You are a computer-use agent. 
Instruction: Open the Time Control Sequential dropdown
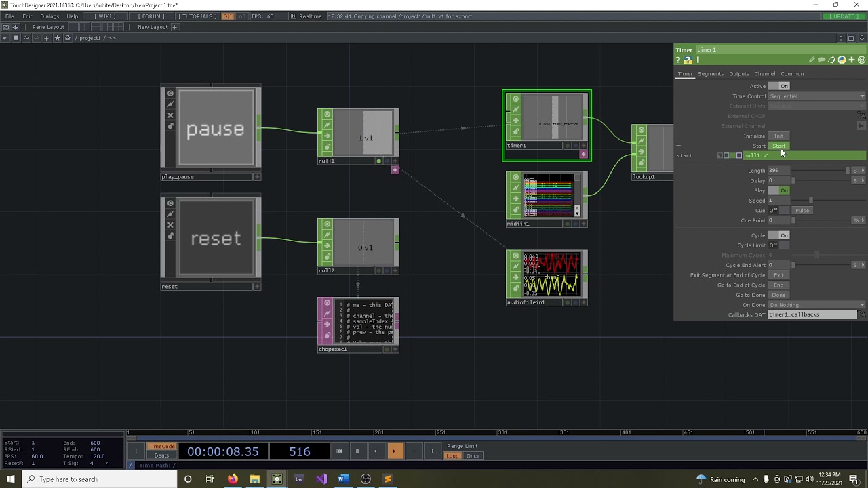tap(817, 96)
